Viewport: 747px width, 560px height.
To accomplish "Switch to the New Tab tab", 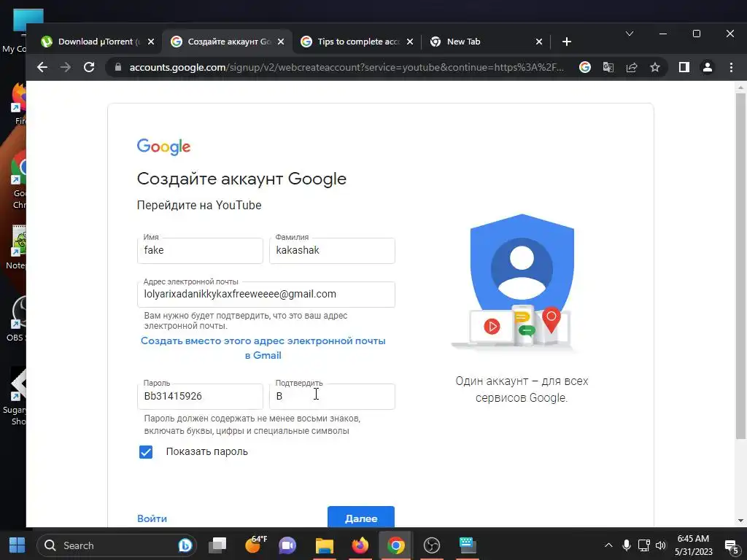I will (486, 42).
